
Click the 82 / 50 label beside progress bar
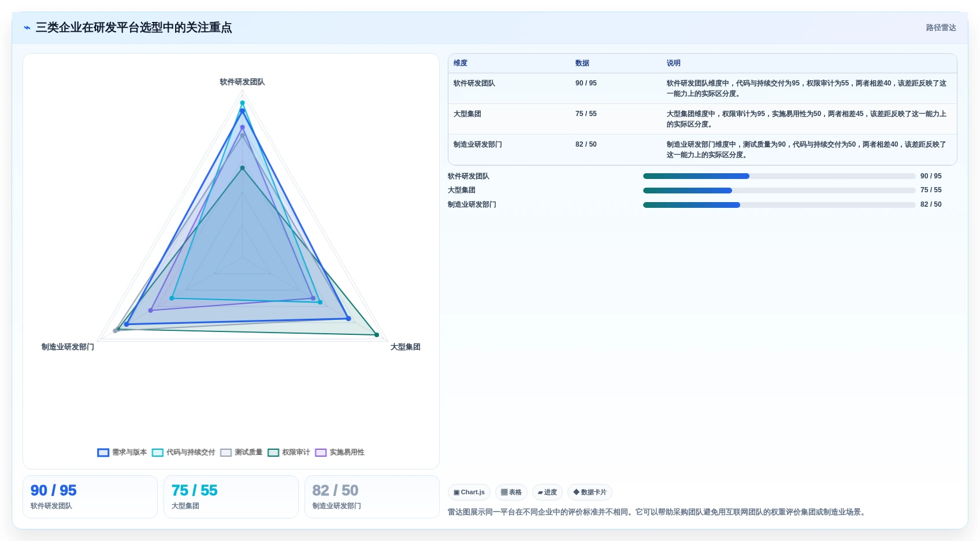931,205
